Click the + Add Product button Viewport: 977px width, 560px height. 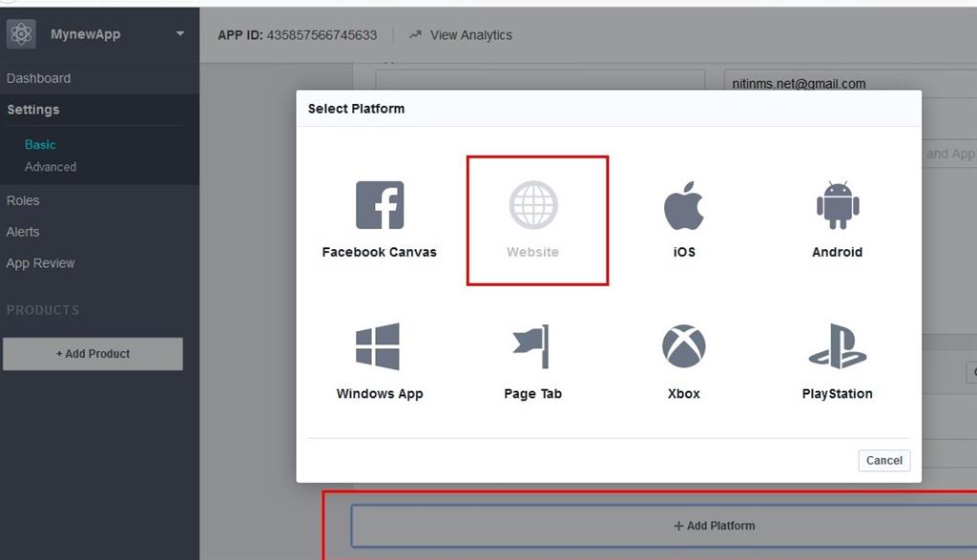pos(93,354)
